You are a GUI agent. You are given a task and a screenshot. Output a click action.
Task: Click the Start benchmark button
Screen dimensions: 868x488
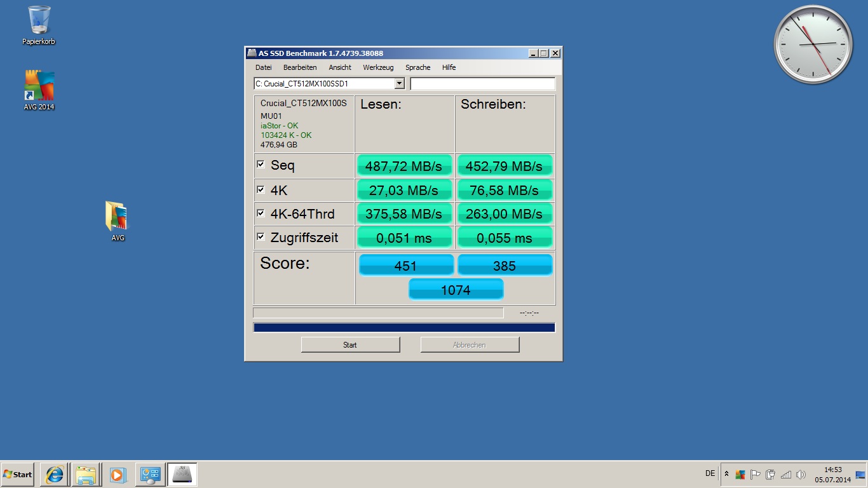[350, 344]
